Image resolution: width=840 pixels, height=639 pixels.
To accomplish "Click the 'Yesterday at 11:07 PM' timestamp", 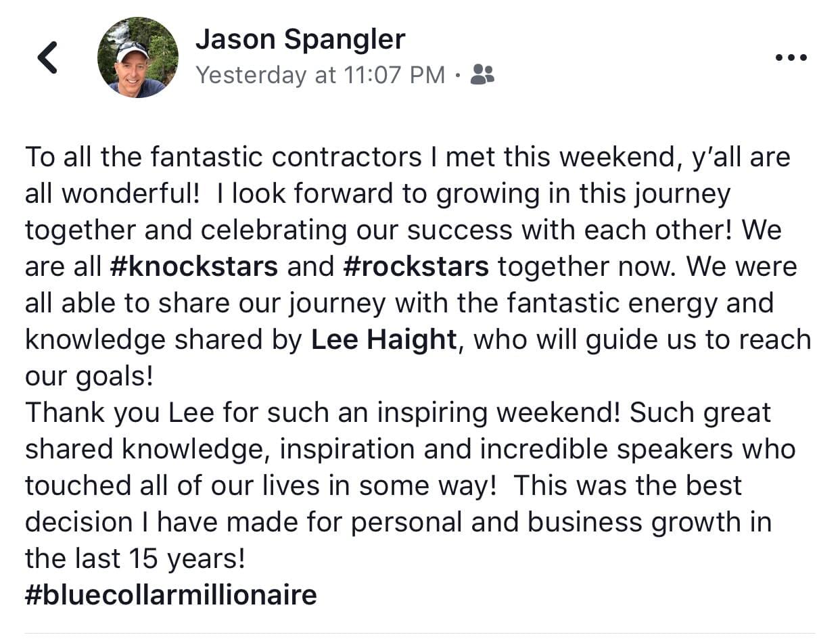I will 321,75.
